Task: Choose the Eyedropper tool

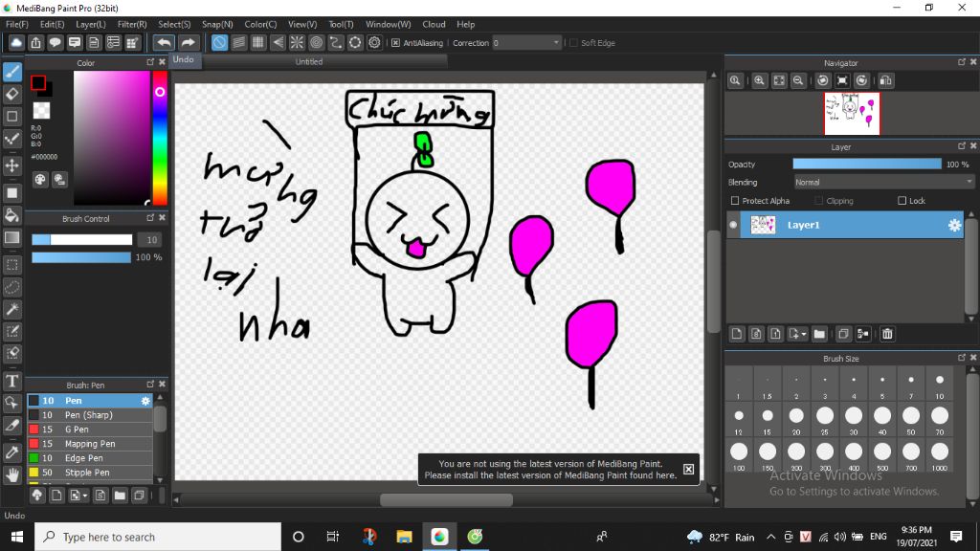Action: click(12, 451)
